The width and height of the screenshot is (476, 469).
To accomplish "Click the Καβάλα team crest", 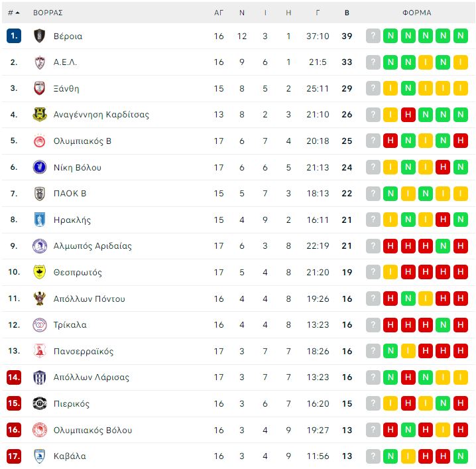I will pyautogui.click(x=40, y=456).
